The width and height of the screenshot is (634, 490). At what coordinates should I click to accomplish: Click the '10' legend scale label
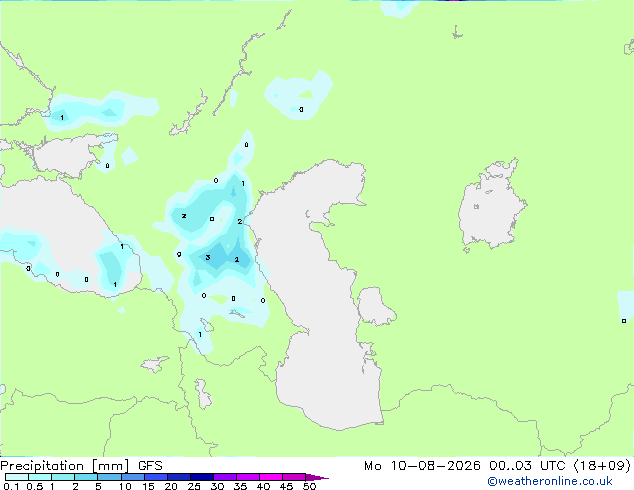(125, 486)
